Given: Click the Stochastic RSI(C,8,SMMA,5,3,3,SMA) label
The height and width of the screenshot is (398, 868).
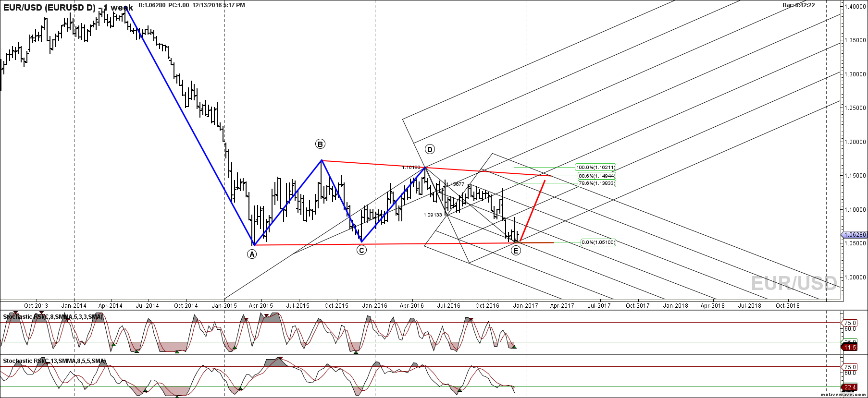Looking at the screenshot, I should tap(53, 317).
